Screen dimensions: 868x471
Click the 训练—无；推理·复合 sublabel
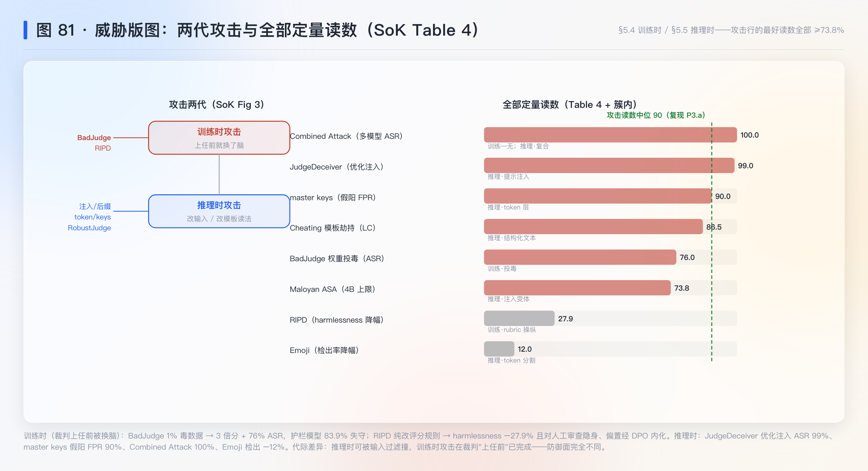click(x=518, y=146)
